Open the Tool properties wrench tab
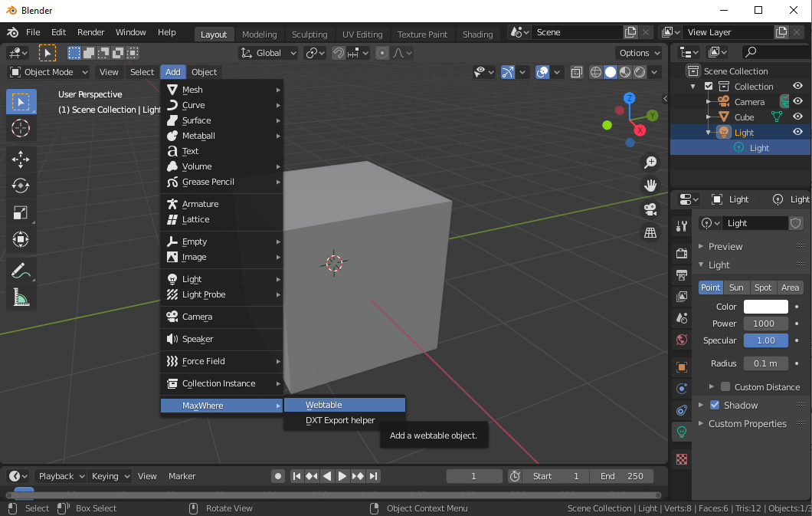 click(x=682, y=226)
